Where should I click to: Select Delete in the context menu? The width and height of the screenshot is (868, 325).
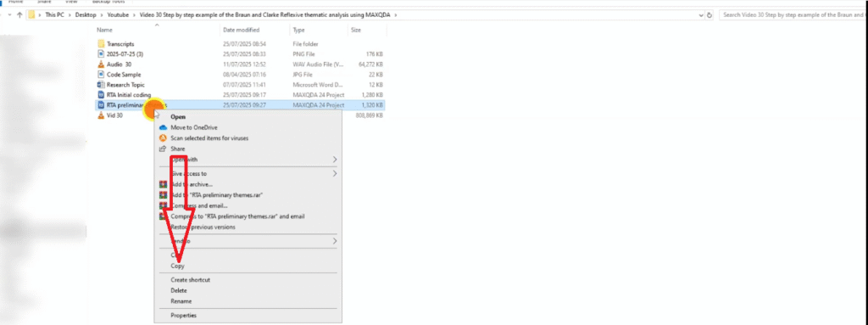[178, 290]
